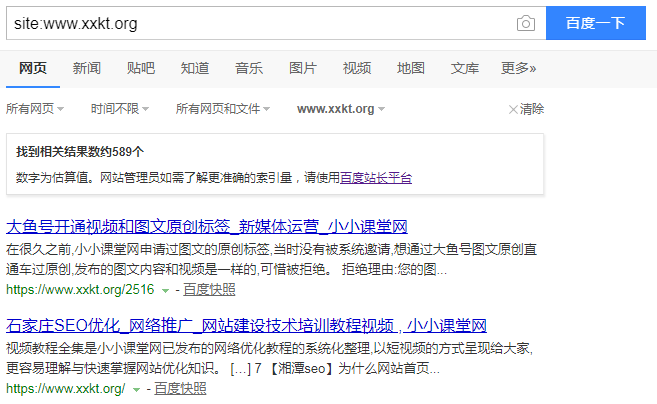Show more categories via 更多»
The height and width of the screenshot is (404, 657).
[x=519, y=68]
